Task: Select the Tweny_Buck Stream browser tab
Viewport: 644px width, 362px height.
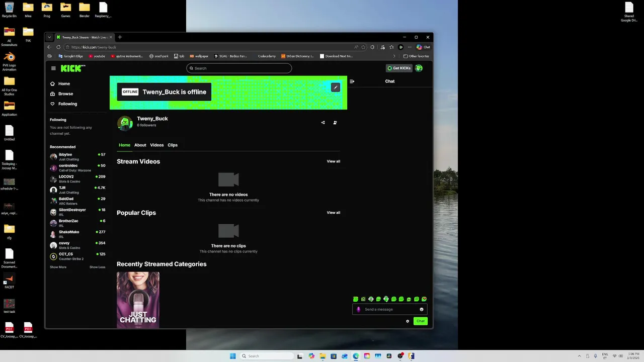Action: pyautogui.click(x=84, y=37)
